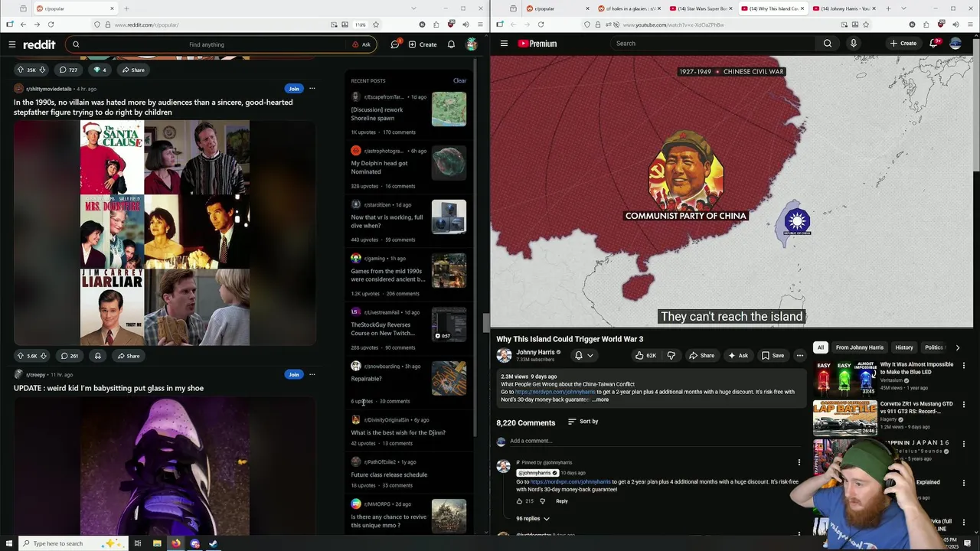This screenshot has width=980, height=551.
Task: Open subscription notification bell dropdown
Action: pyautogui.click(x=583, y=355)
